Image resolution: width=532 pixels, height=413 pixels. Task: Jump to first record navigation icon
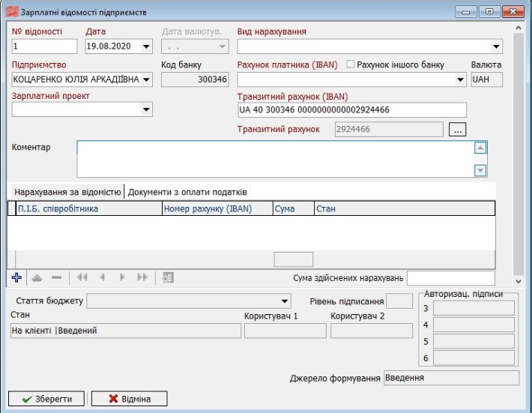pos(82,277)
